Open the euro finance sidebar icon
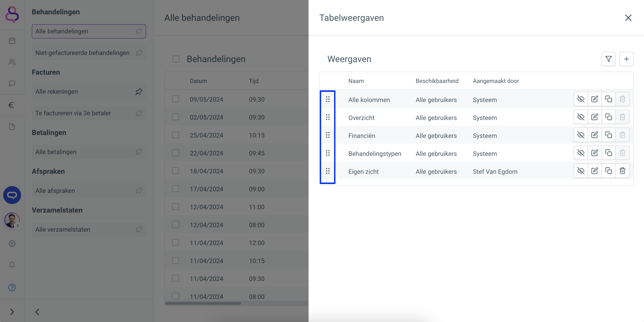The height and width of the screenshot is (322, 644). tap(11, 105)
